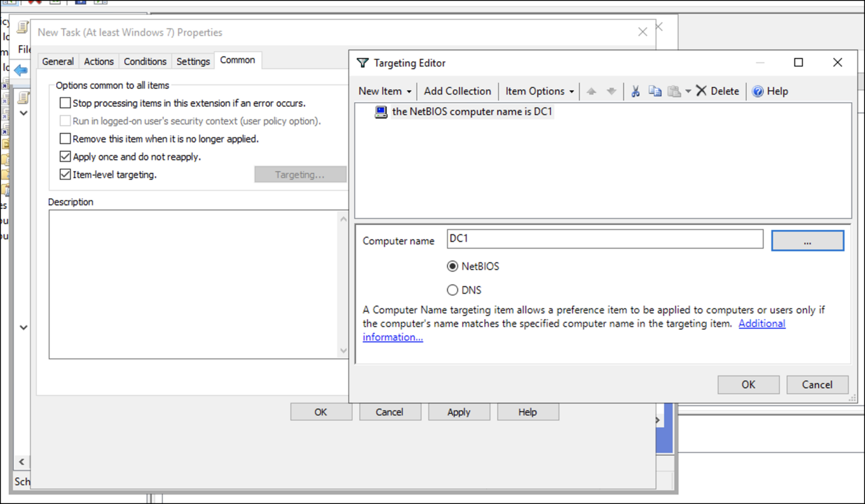
Task: Uncheck Apply once and do not reapply
Action: (x=65, y=157)
